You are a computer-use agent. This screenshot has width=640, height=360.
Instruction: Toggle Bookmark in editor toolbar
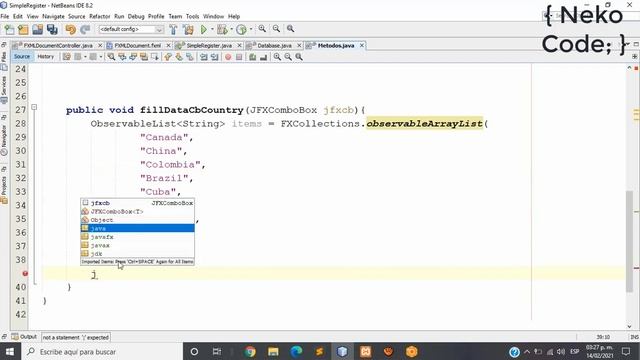click(190, 57)
